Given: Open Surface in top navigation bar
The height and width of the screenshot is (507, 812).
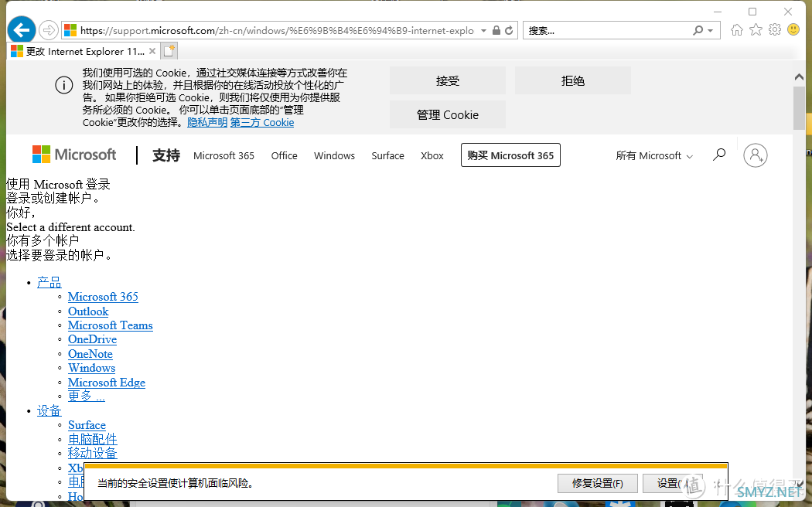Looking at the screenshot, I should pos(388,155).
